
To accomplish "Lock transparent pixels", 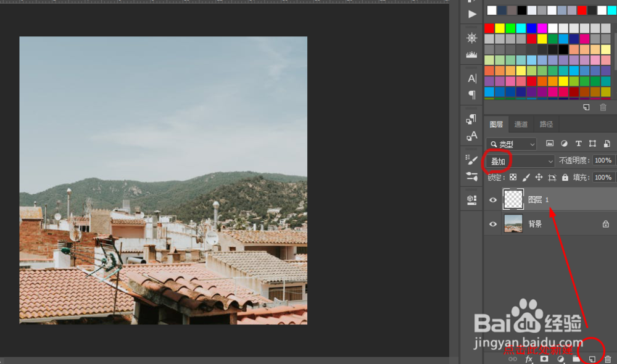I will pos(513,178).
